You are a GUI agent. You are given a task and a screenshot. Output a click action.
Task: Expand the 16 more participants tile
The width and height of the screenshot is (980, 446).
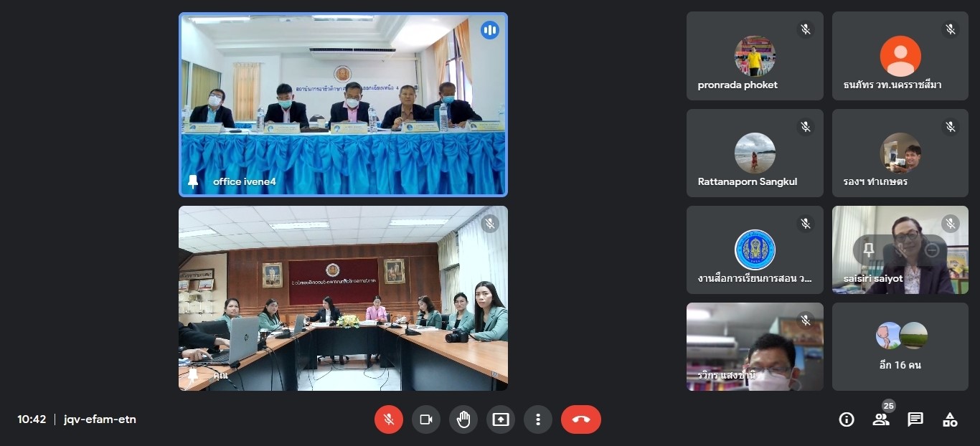click(x=900, y=346)
